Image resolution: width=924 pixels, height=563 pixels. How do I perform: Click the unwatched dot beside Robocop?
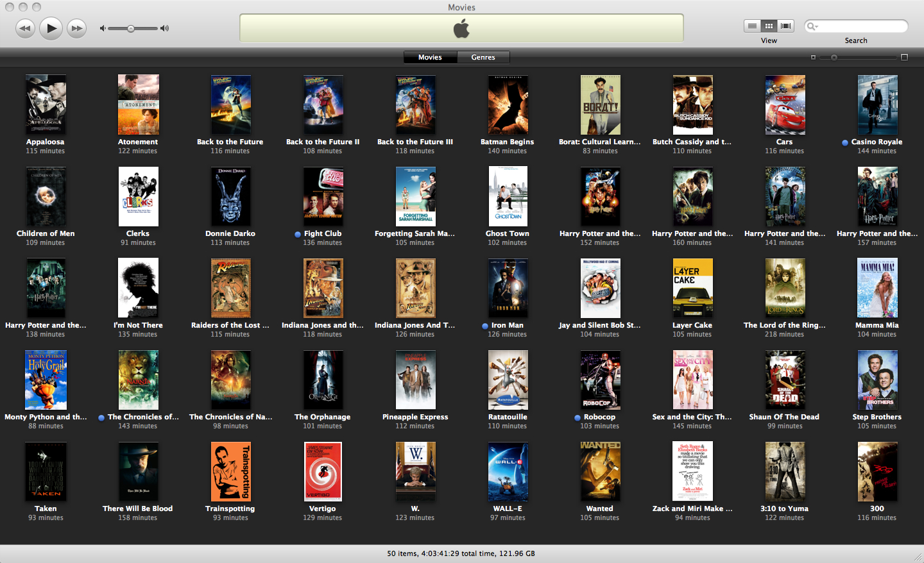(x=577, y=417)
